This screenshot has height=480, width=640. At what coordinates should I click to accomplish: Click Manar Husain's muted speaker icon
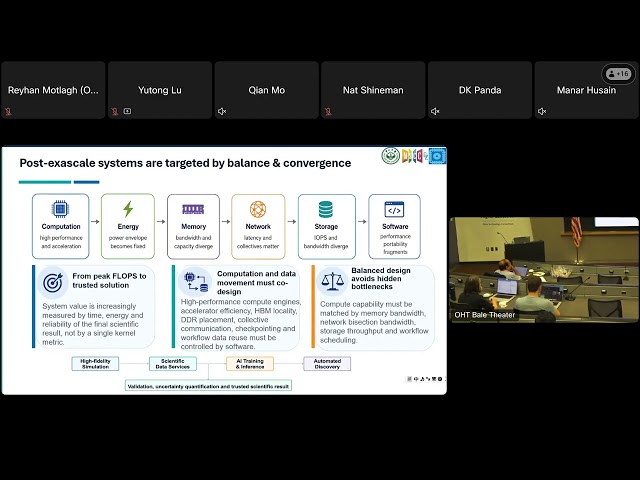pos(542,111)
